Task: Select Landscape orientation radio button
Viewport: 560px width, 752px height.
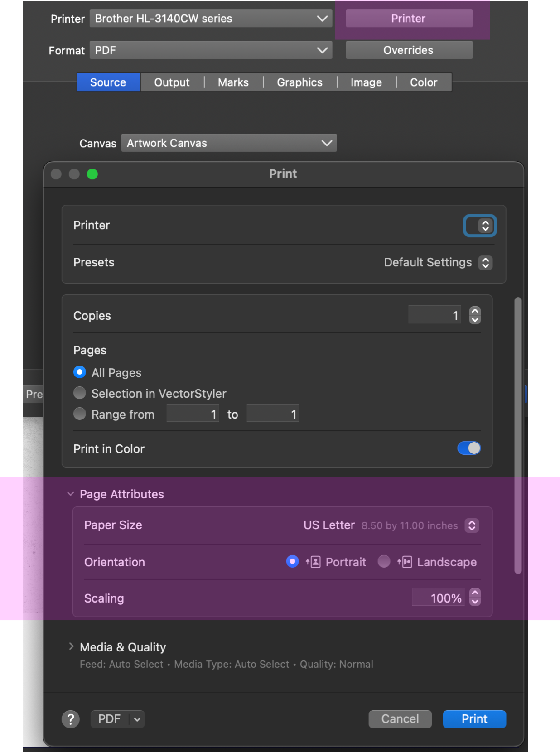Action: [x=384, y=562]
